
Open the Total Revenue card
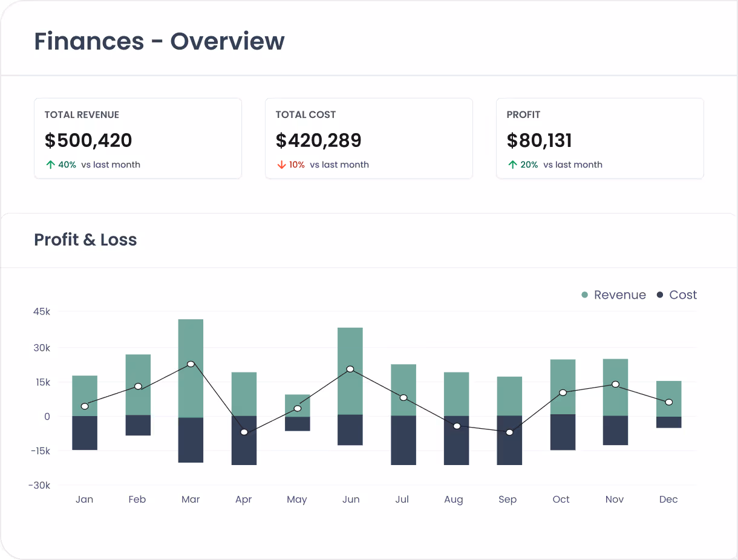[x=137, y=138]
